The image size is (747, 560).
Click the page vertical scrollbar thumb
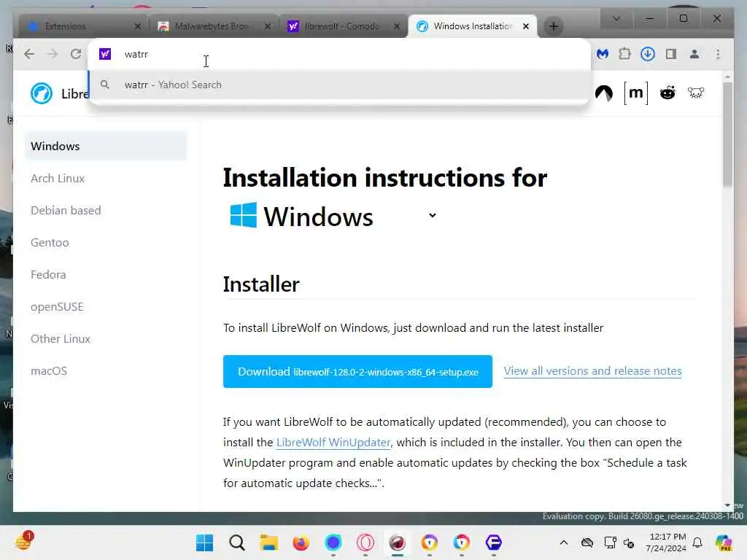(x=727, y=134)
